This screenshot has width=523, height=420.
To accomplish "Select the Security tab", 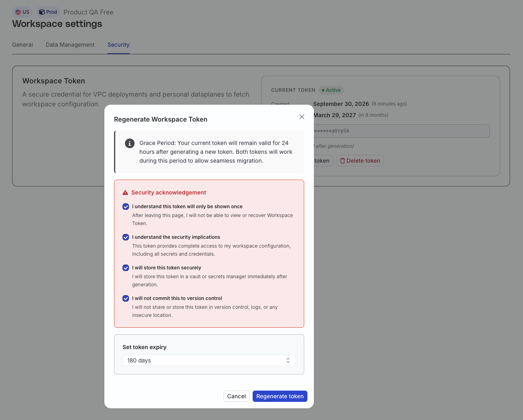I will pyautogui.click(x=118, y=45).
